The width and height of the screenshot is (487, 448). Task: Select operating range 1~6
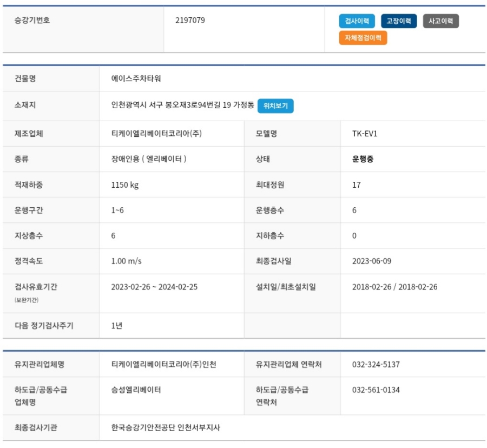[117, 210]
